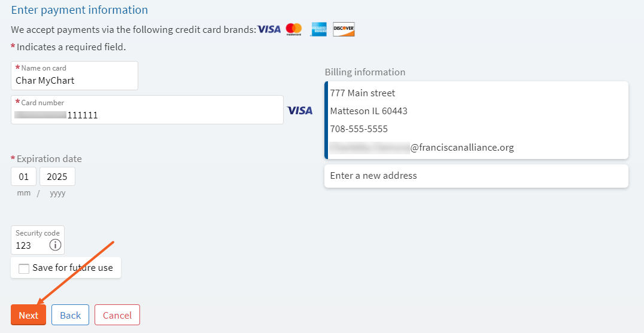
Task: Click the Matteson IL 60443 line
Action: tap(369, 111)
